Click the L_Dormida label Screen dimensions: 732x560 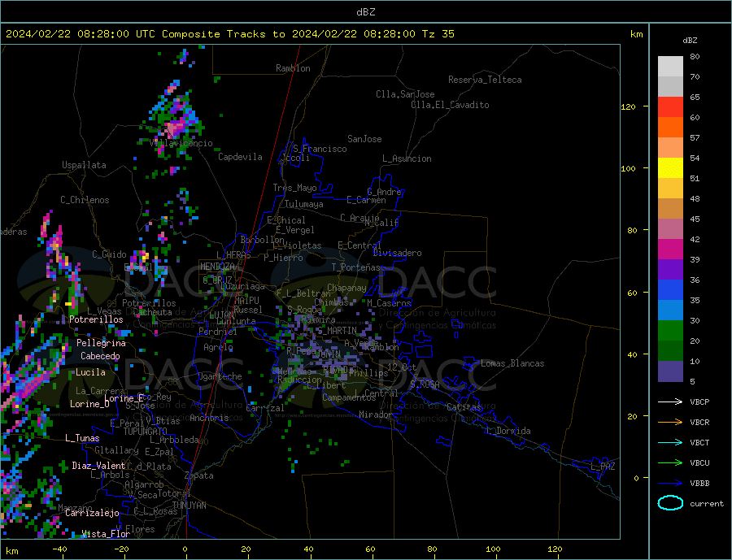[508, 431]
